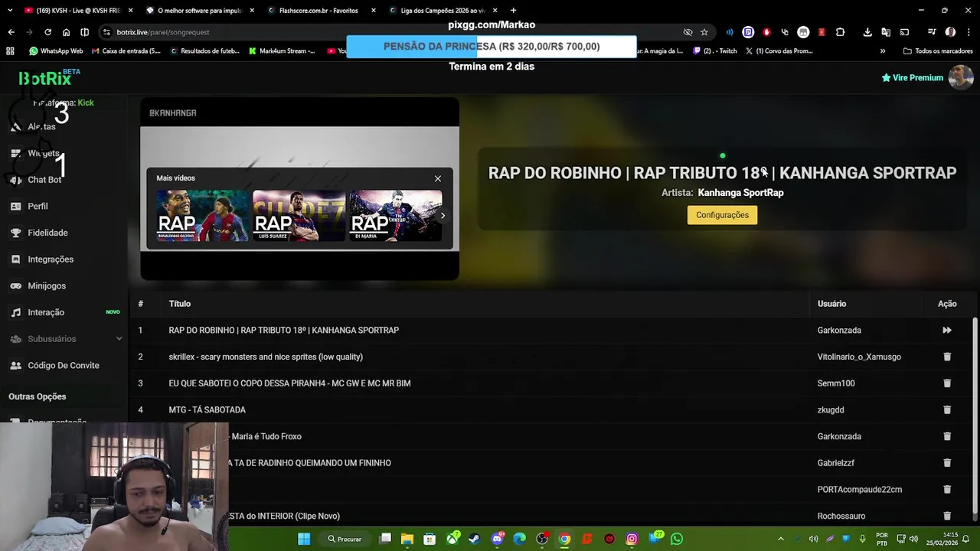This screenshot has height=551, width=980.
Task: Close the Mais vídeos overlay
Action: tap(438, 178)
